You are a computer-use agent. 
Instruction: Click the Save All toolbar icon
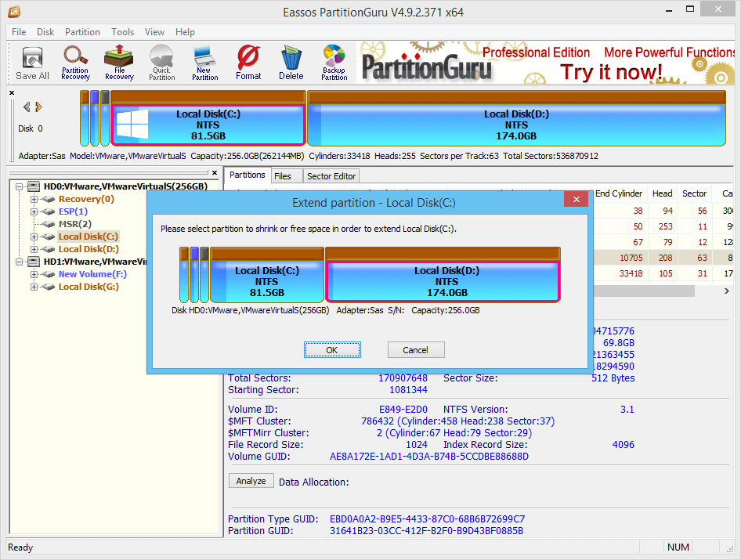coord(32,63)
